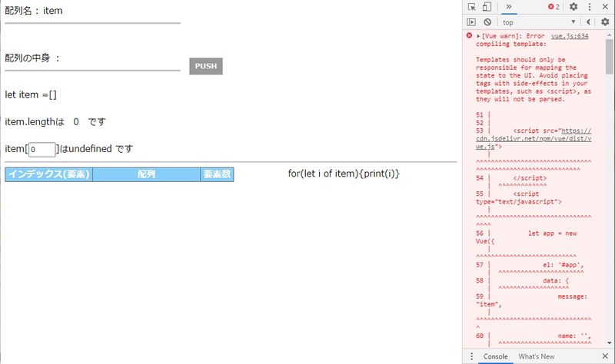Show the console sidebar

pyautogui.click(x=472, y=22)
